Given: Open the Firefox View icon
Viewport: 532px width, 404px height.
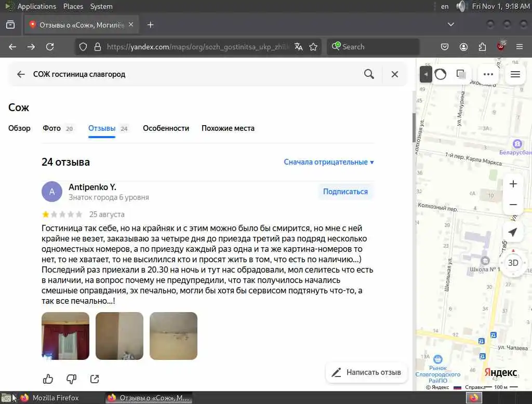Looking at the screenshot, I should pos(10,25).
